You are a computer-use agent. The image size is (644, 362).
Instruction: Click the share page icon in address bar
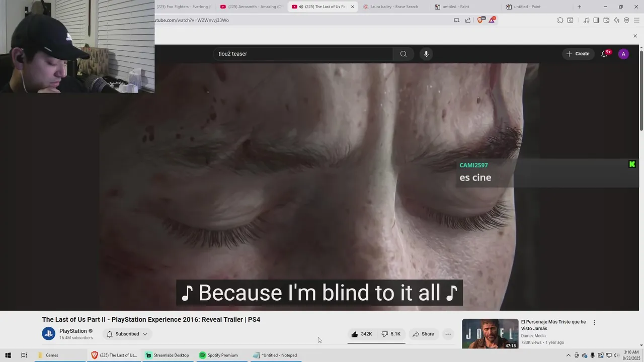pos(468,20)
